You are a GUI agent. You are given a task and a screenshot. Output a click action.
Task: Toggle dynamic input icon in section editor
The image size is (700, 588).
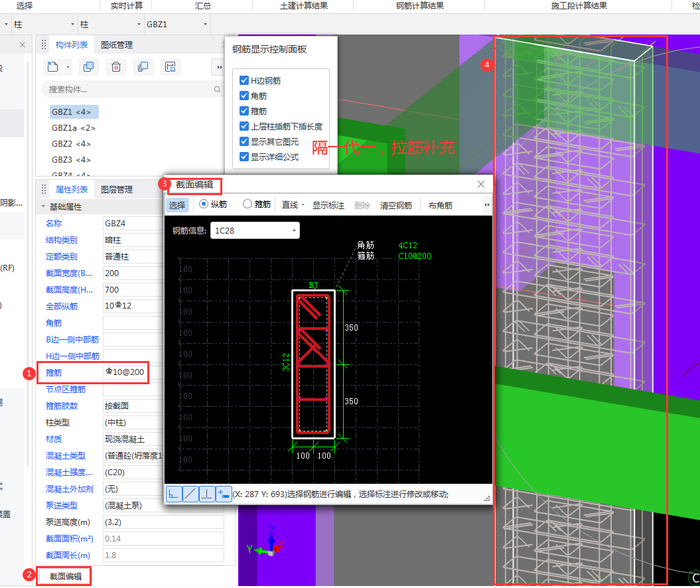point(224,494)
